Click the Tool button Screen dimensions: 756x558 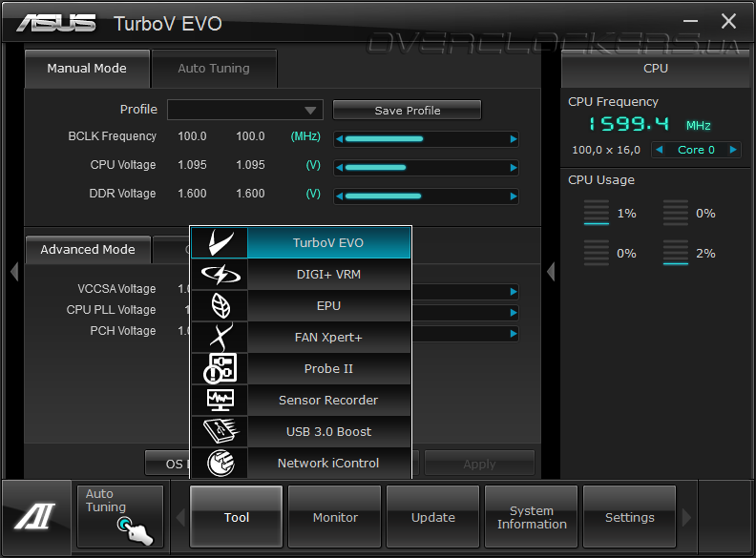[x=237, y=517]
